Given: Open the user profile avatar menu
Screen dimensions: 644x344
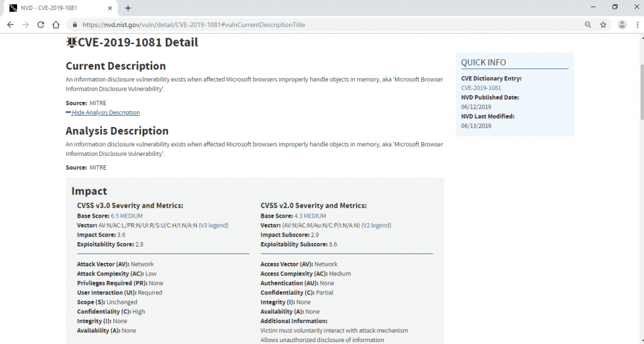Looking at the screenshot, I should [x=622, y=25].
